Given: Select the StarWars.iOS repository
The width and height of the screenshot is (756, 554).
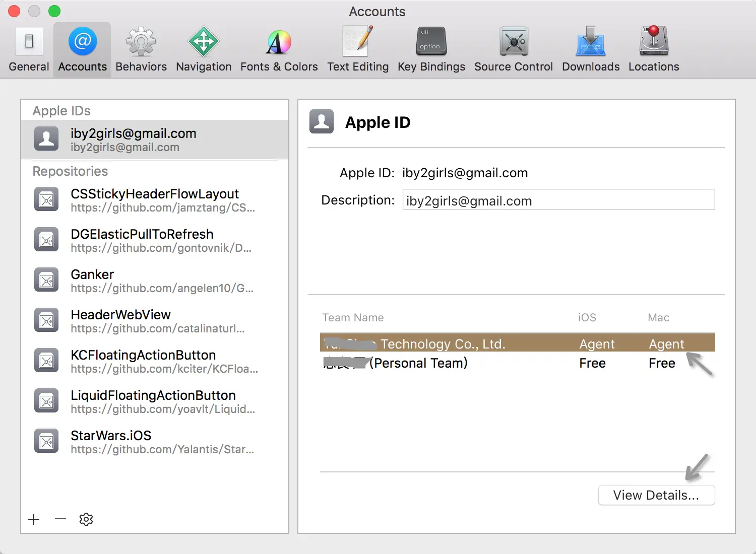Looking at the screenshot, I should [155, 442].
